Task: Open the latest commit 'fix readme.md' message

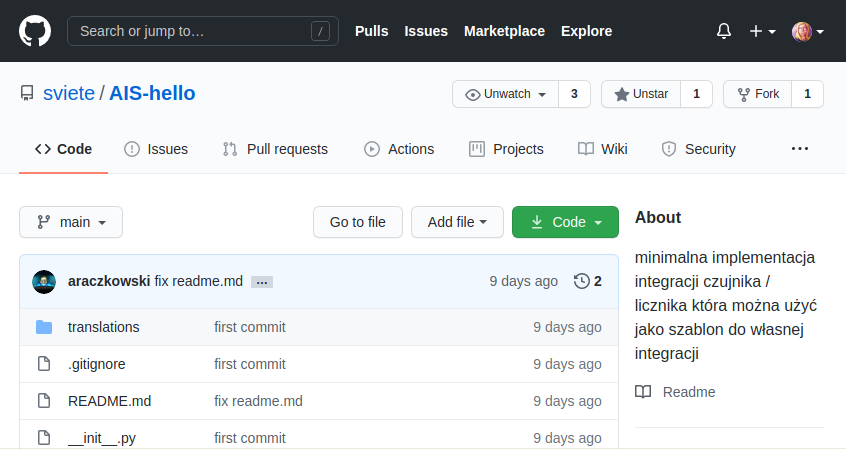Action: (x=199, y=281)
